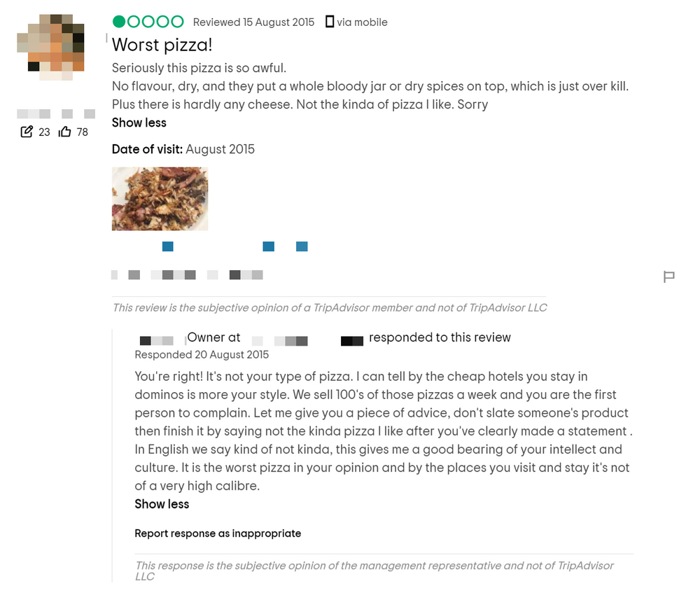Collapse the review text with 'Show less'
This screenshot has height=593, width=700.
[x=139, y=123]
